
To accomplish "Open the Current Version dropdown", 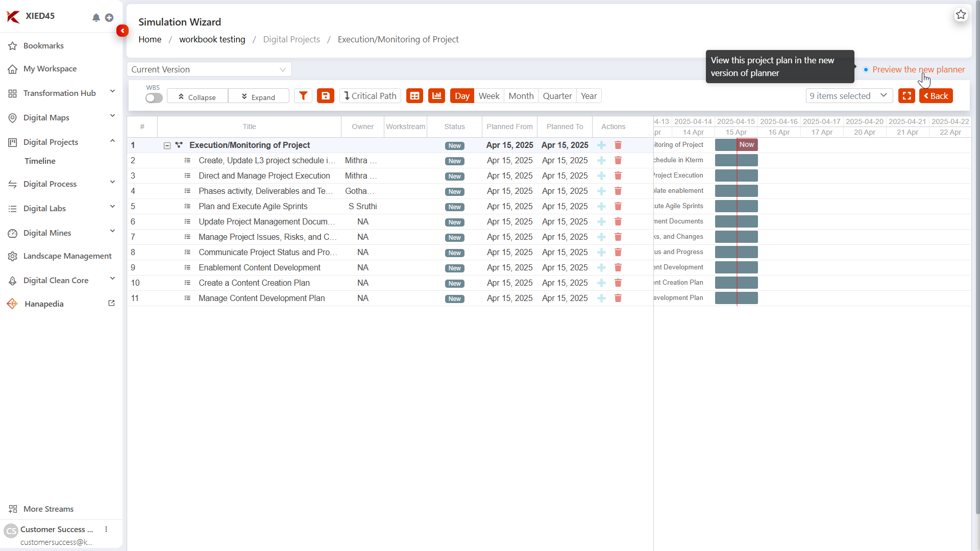I will [209, 69].
